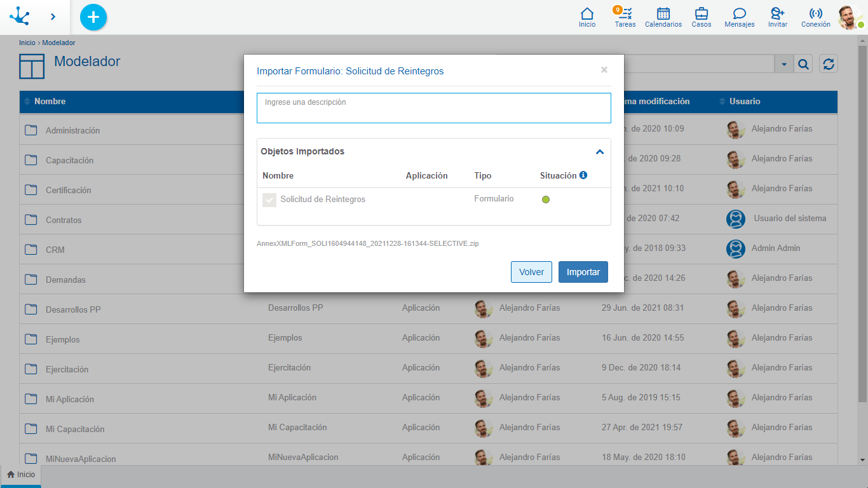Expand the side menu with chevron arrow
Viewport: 868px width, 488px height.
(x=53, y=17)
